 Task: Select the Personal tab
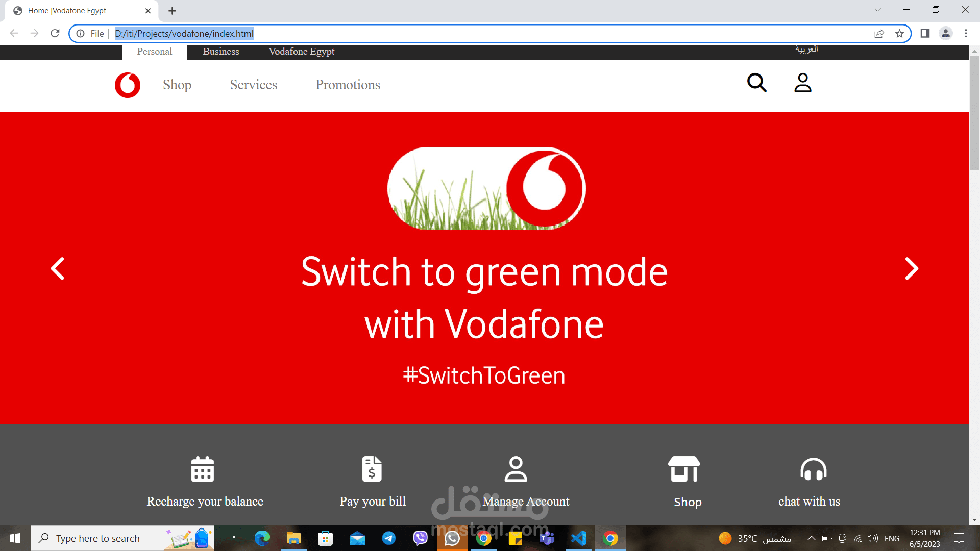155,52
